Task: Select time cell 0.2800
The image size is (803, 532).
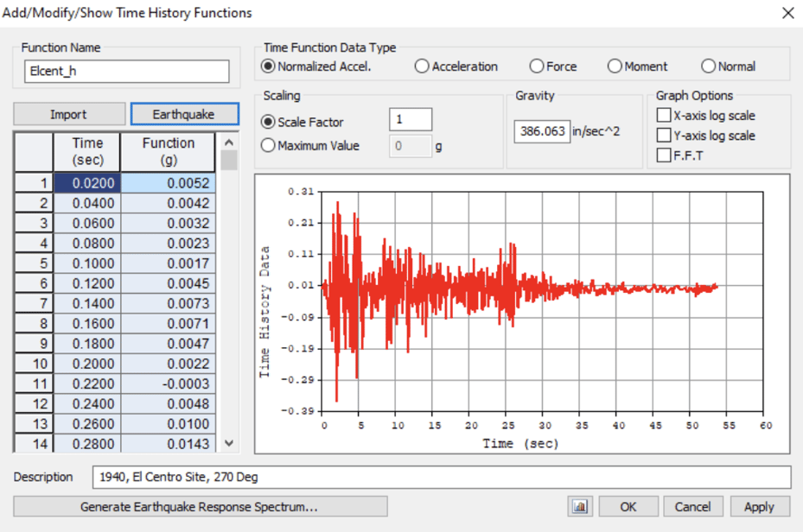Action: click(x=87, y=444)
